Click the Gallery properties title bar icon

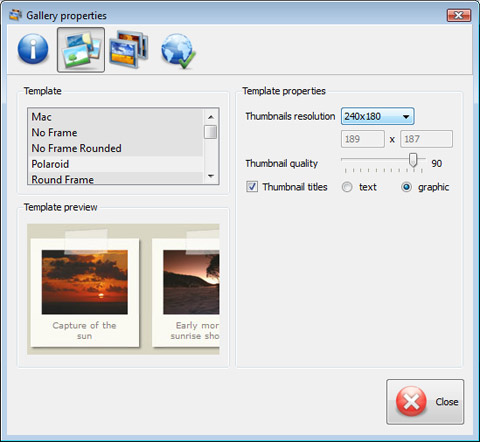[15, 15]
